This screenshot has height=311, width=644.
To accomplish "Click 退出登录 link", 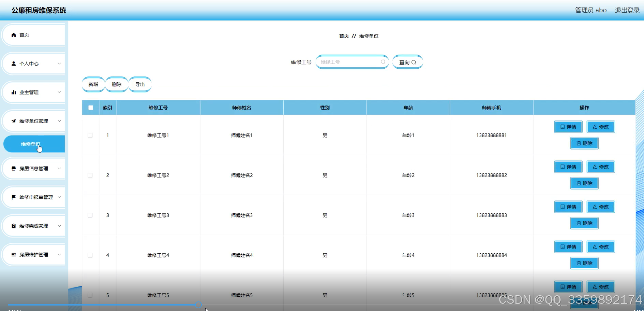I will (627, 10).
